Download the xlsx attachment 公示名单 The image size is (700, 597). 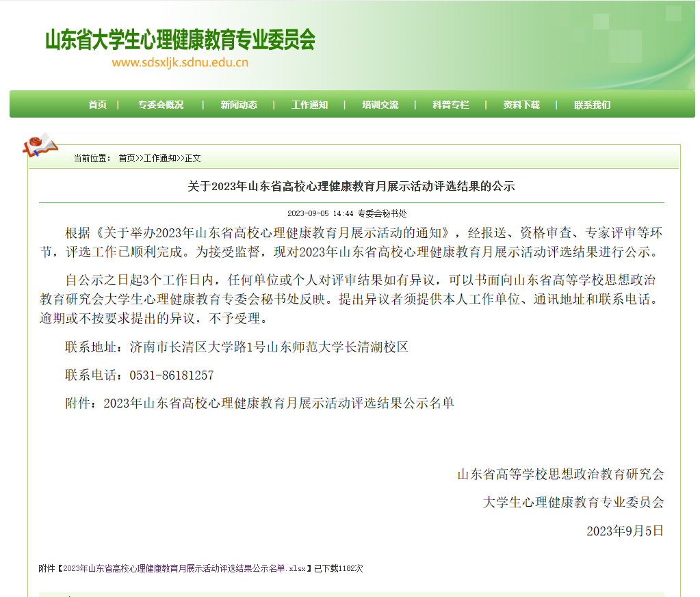pyautogui.click(x=184, y=568)
